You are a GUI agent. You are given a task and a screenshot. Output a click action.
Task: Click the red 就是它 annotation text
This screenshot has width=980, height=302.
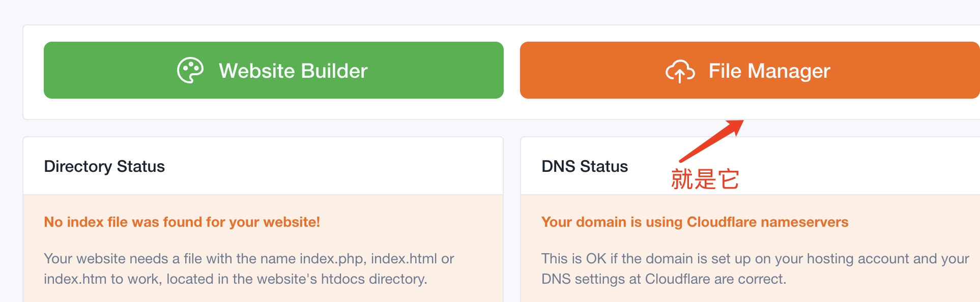click(x=705, y=179)
